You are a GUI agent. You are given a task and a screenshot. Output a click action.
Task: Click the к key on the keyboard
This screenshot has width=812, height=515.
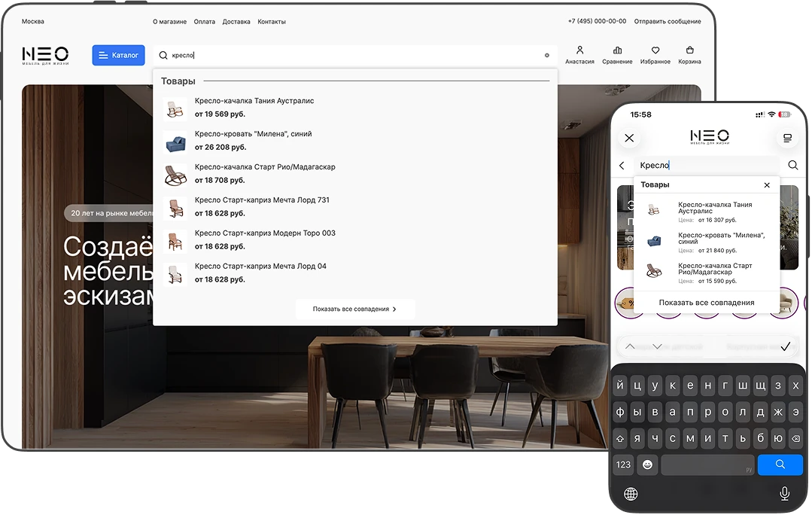[673, 386]
